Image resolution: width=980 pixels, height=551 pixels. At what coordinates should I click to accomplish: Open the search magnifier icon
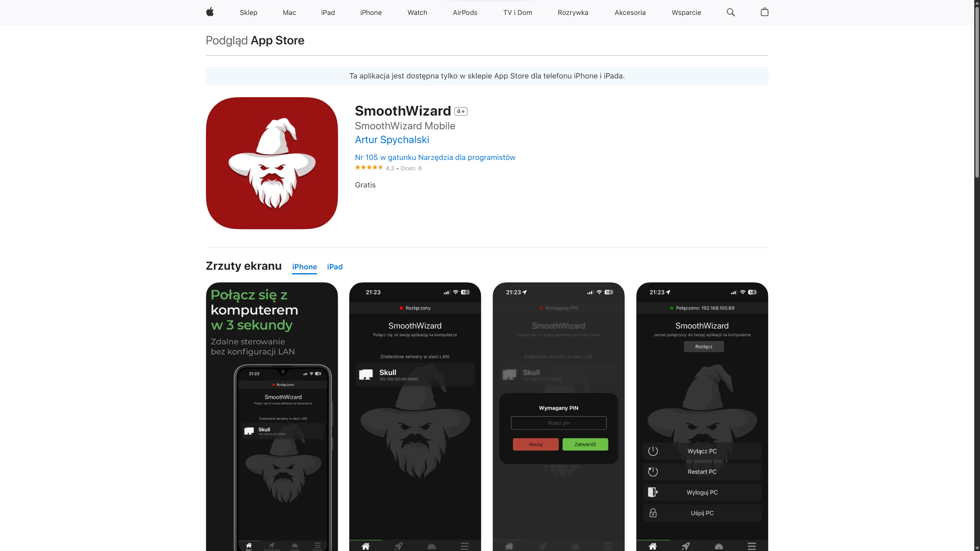click(x=730, y=12)
